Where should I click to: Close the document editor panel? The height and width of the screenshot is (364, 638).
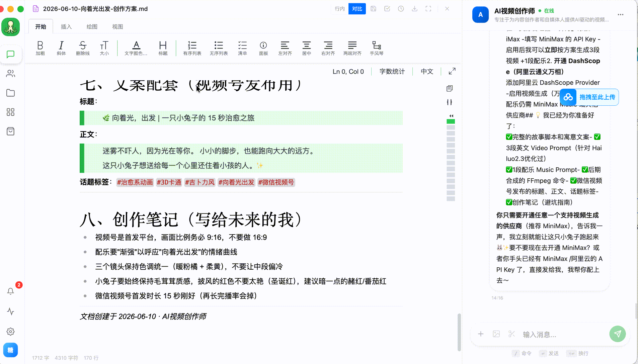tap(447, 9)
